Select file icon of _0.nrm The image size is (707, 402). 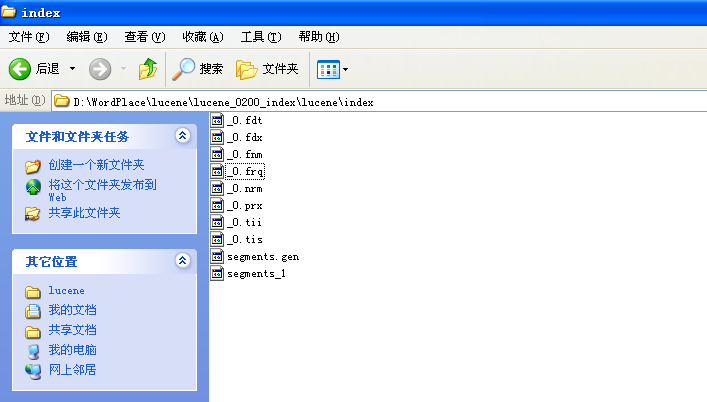click(217, 188)
